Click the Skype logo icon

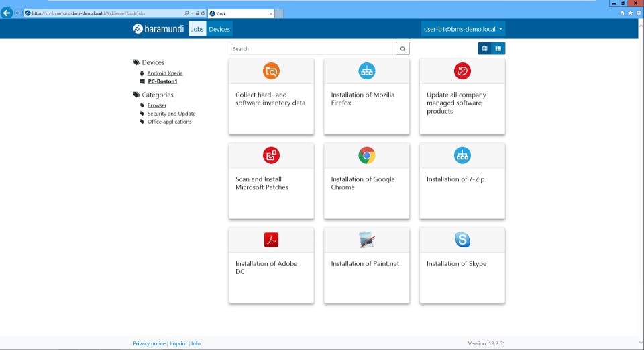(x=462, y=240)
